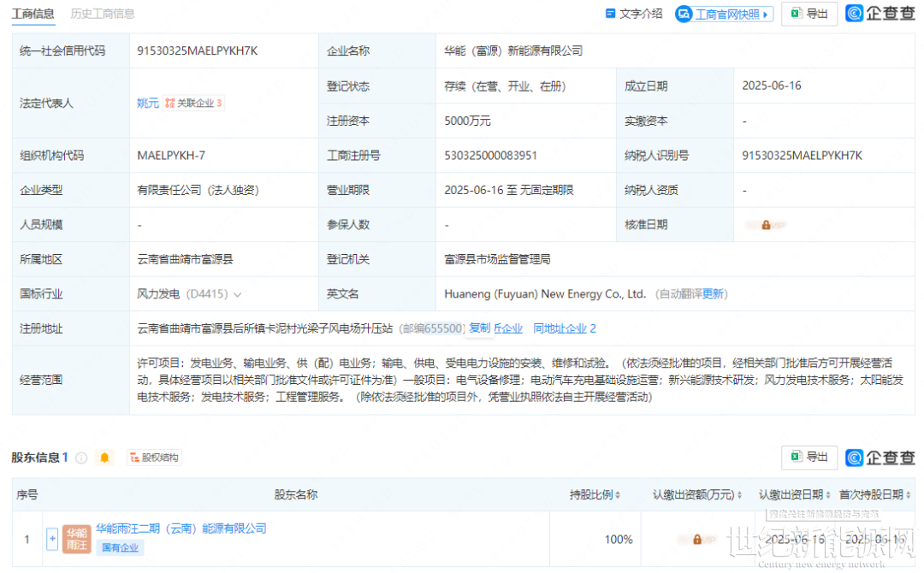Select enterprise type 有限责任公司（法人独资）
This screenshot has height=573, width=924.
(198, 190)
